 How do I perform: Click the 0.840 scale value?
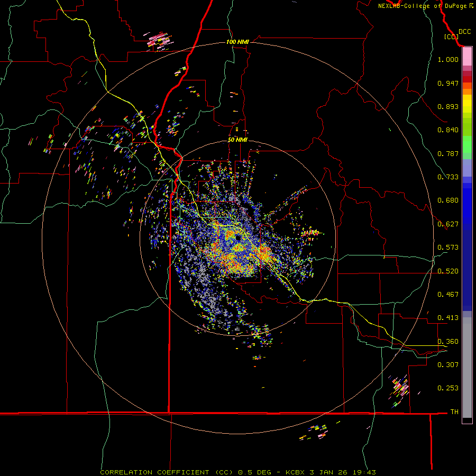pyautogui.click(x=448, y=130)
